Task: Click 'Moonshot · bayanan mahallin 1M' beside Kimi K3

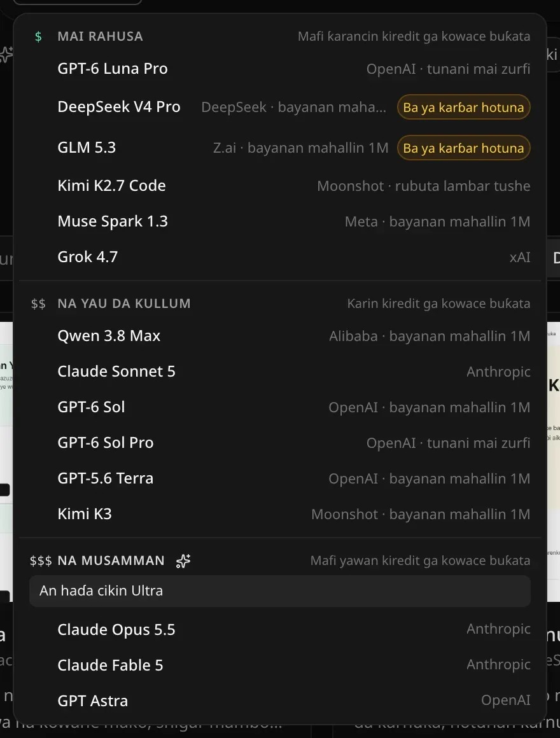Action: point(421,515)
